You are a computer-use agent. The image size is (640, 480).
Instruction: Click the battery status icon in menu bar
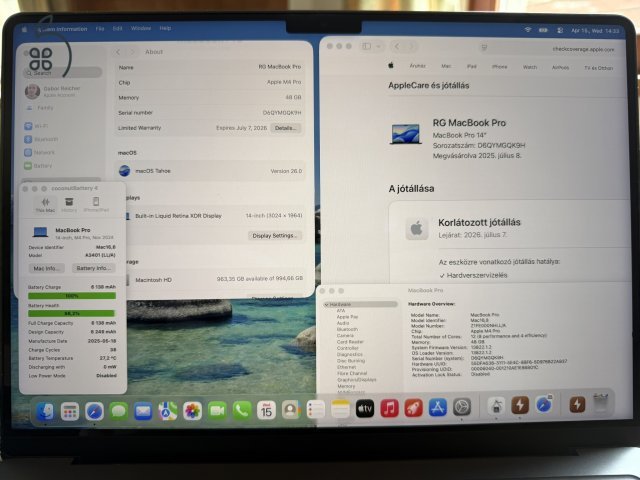[543, 30]
